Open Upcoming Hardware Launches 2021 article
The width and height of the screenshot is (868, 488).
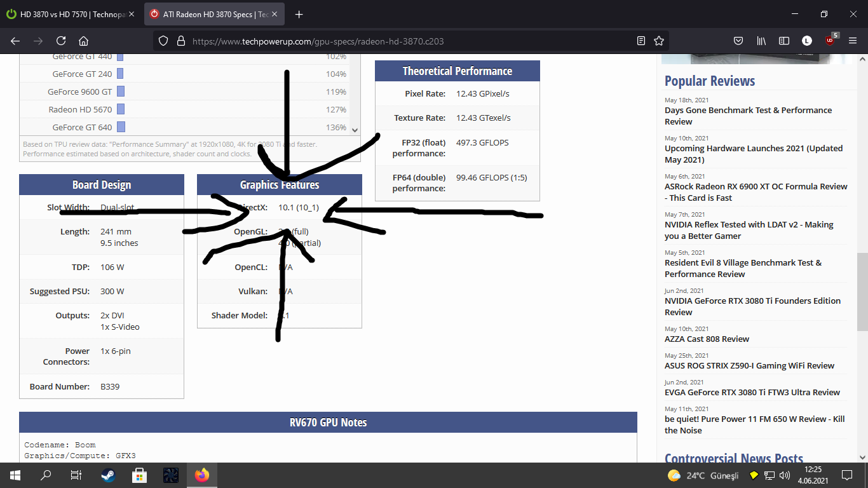tap(754, 154)
